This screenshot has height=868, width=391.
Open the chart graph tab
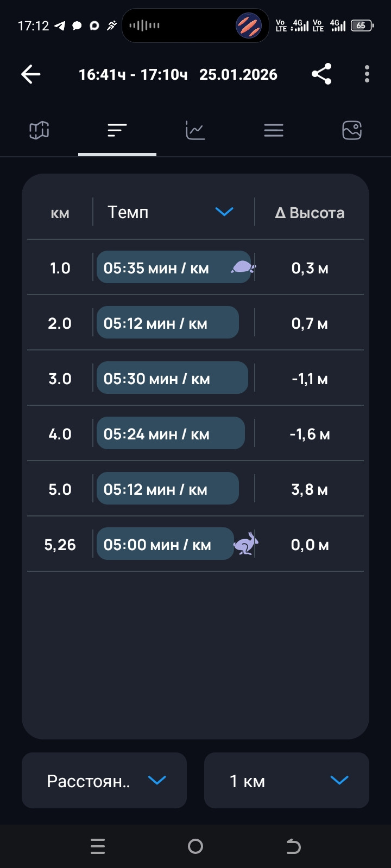tap(195, 130)
